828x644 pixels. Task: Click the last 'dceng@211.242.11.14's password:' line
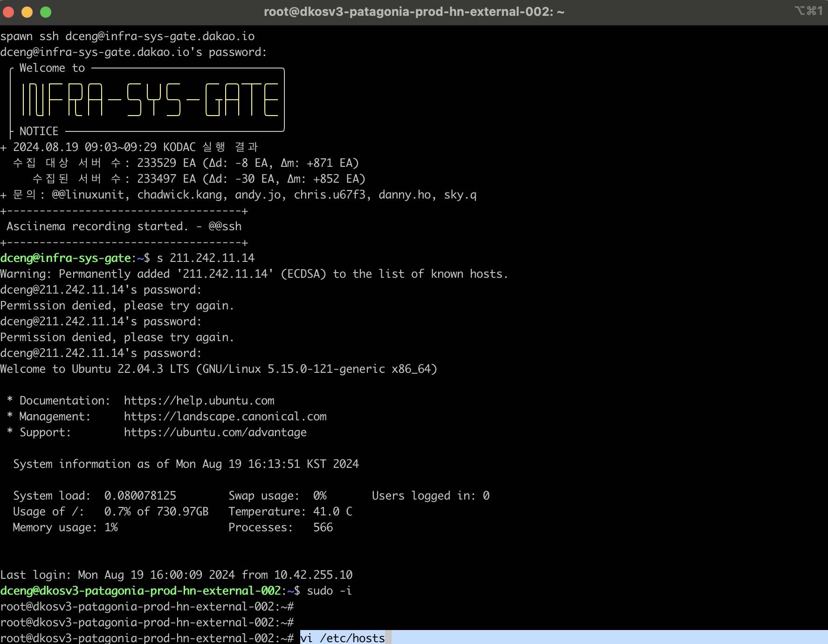coord(101,353)
